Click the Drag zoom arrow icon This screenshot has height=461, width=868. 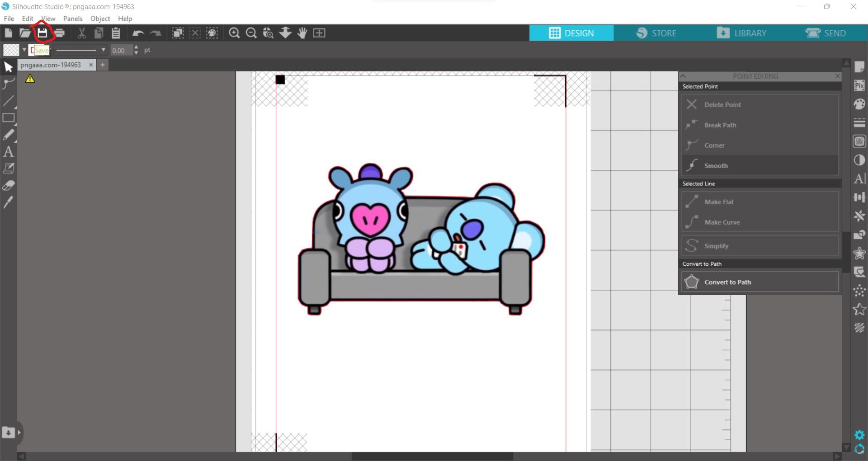(x=285, y=33)
